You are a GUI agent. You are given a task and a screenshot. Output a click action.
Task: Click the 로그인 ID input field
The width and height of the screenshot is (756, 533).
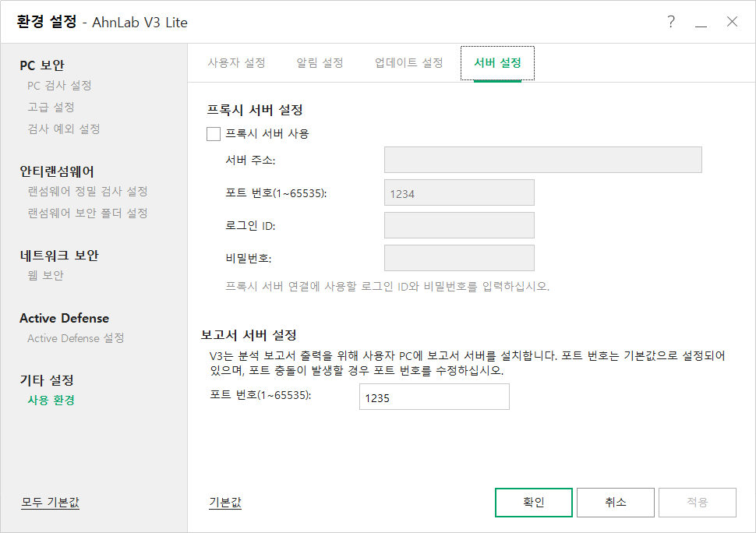[x=459, y=225]
